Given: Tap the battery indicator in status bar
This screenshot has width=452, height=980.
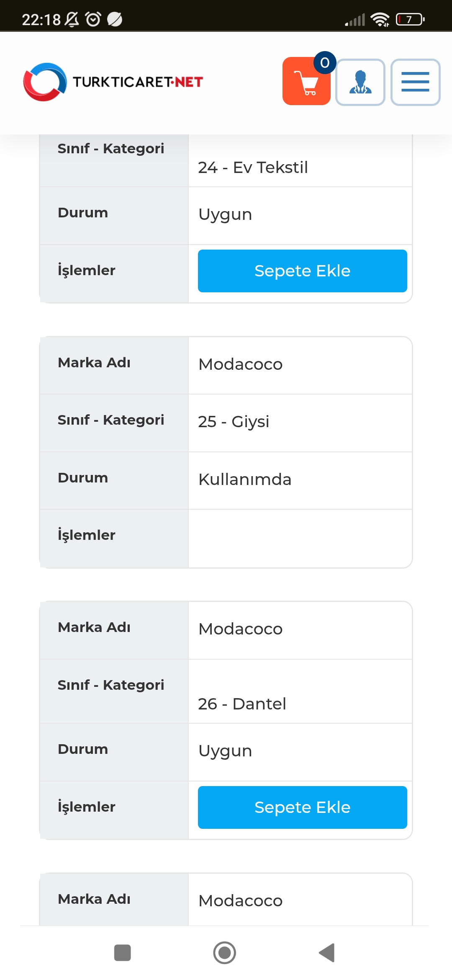Looking at the screenshot, I should (x=410, y=19).
